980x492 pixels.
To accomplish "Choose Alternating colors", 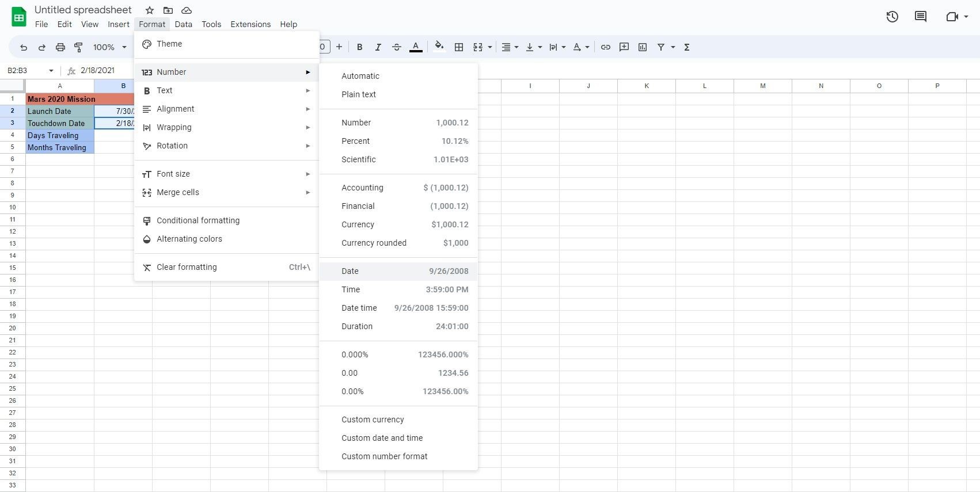I will click(x=227, y=239).
